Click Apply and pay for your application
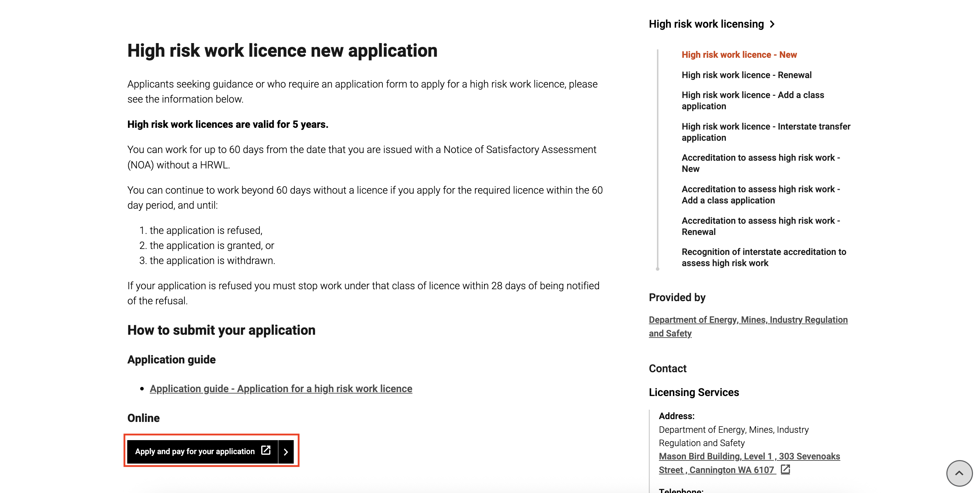This screenshot has width=980, height=493. [195, 452]
